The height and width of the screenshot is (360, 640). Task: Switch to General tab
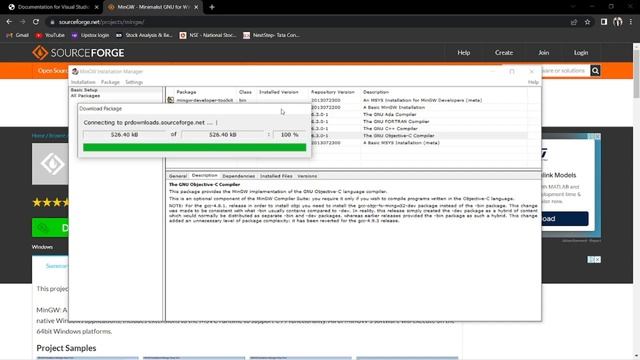[x=178, y=176]
